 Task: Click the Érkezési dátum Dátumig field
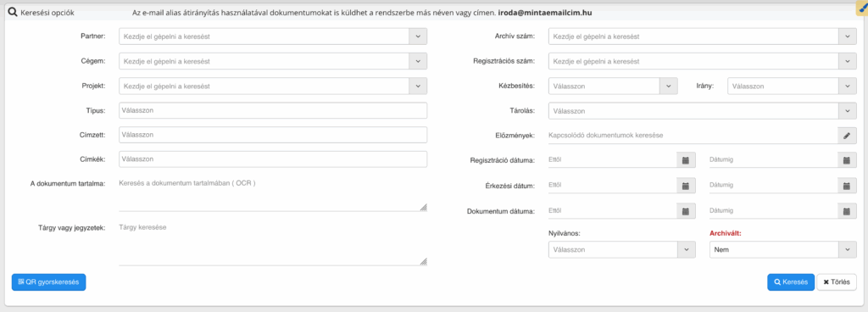click(x=773, y=186)
